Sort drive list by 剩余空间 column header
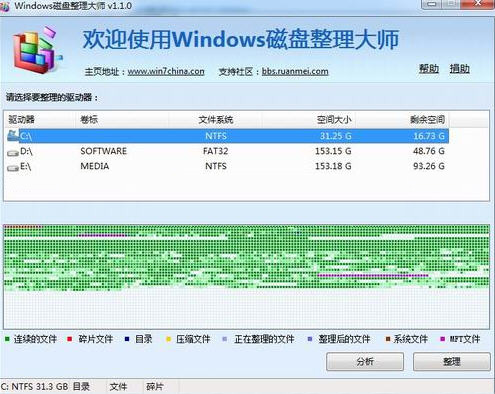Image resolution: width=495 pixels, height=394 pixels. click(x=402, y=120)
